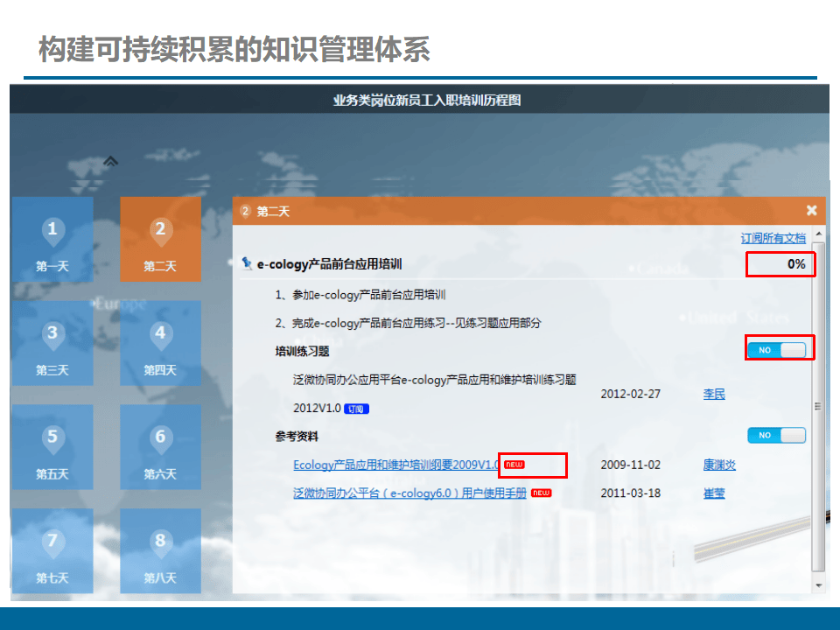This screenshot has width=840, height=630.
Task: Click the date 2011-03-18
Action: [631, 493]
